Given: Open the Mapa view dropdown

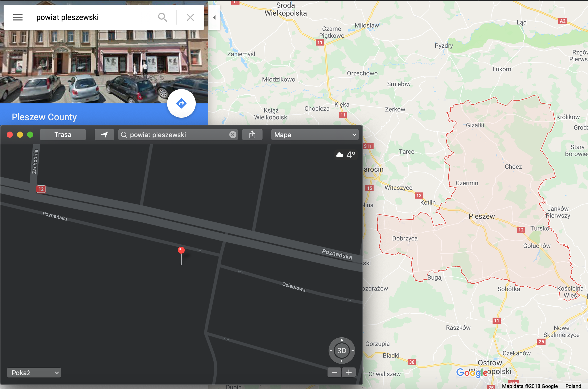Looking at the screenshot, I should pyautogui.click(x=315, y=135).
